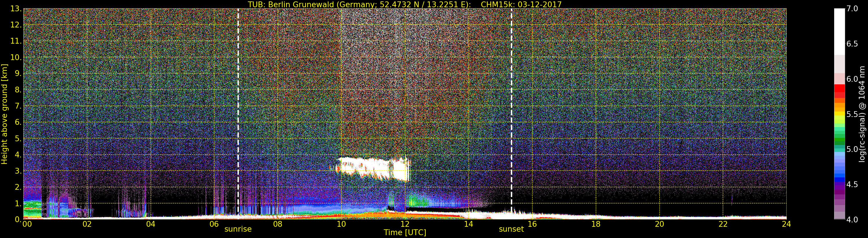Click the "Time [UTC]" axis title
Viewport: 868px width, 238px height.
pyautogui.click(x=405, y=233)
